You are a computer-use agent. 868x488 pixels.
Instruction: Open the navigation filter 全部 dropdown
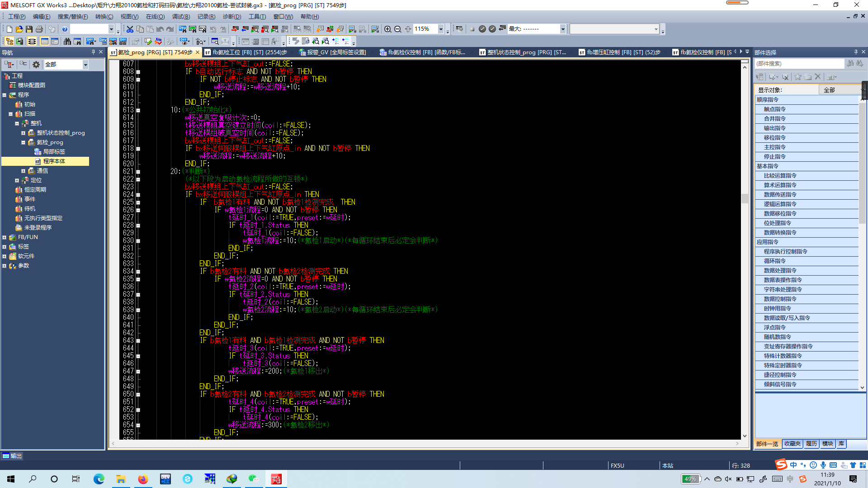pyautogui.click(x=85, y=65)
